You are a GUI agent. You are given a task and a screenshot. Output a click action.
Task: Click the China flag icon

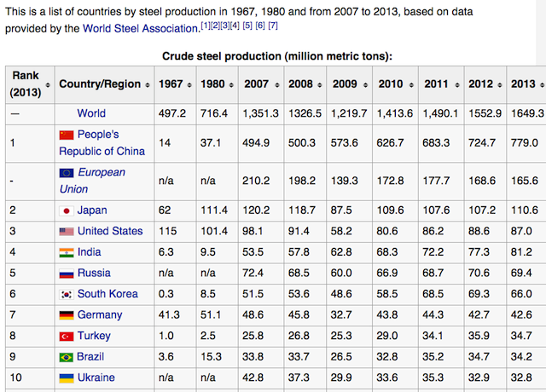[x=67, y=135]
